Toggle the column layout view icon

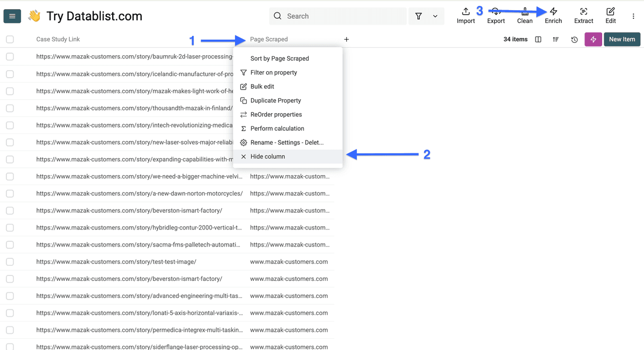click(x=538, y=39)
